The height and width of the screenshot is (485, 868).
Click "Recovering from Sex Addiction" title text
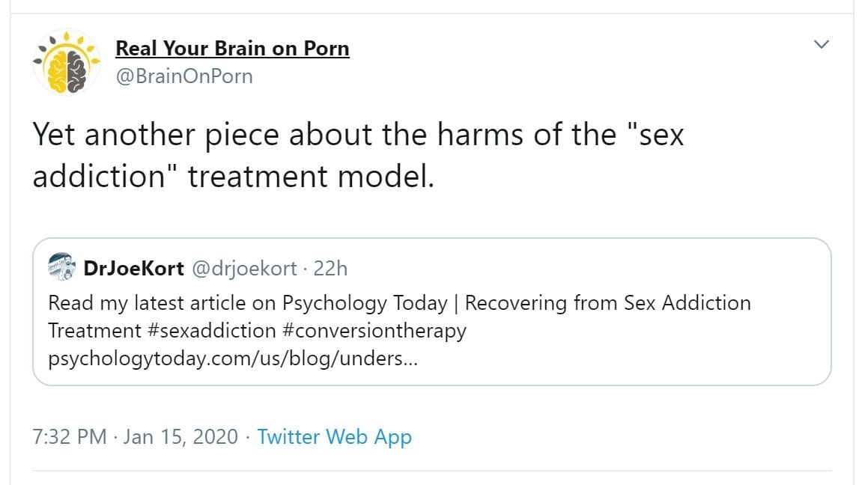(x=607, y=303)
